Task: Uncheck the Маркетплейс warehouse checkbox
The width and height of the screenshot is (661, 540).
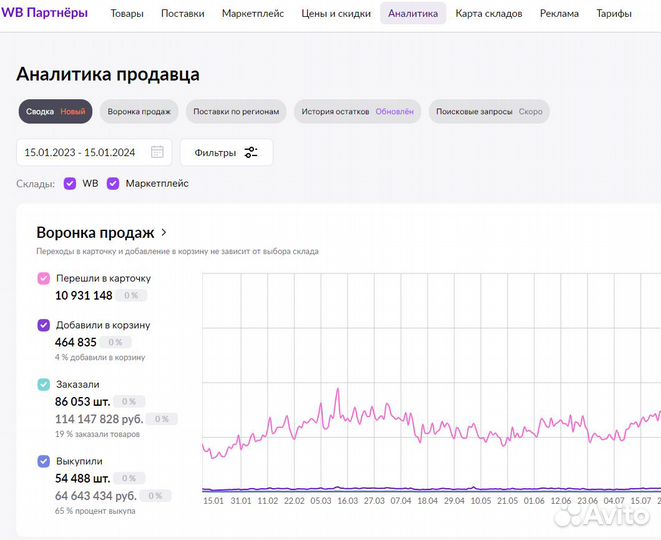Action: (113, 184)
